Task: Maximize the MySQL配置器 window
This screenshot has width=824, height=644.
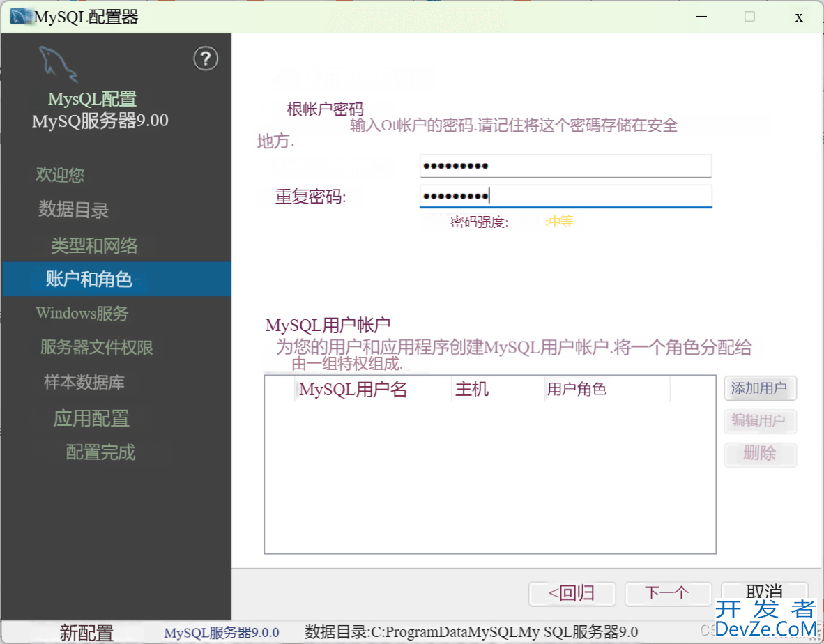Action: [750, 17]
